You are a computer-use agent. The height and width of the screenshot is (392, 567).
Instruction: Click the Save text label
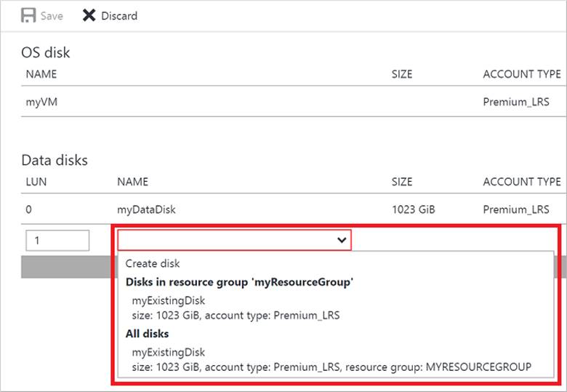point(52,16)
